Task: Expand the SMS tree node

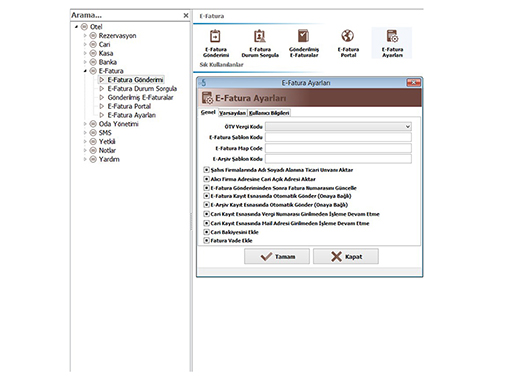Action: tap(85, 133)
